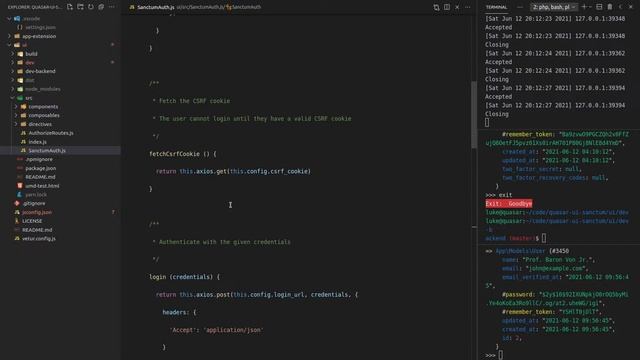
Task: Collapse the src folder
Action: [x=29, y=98]
